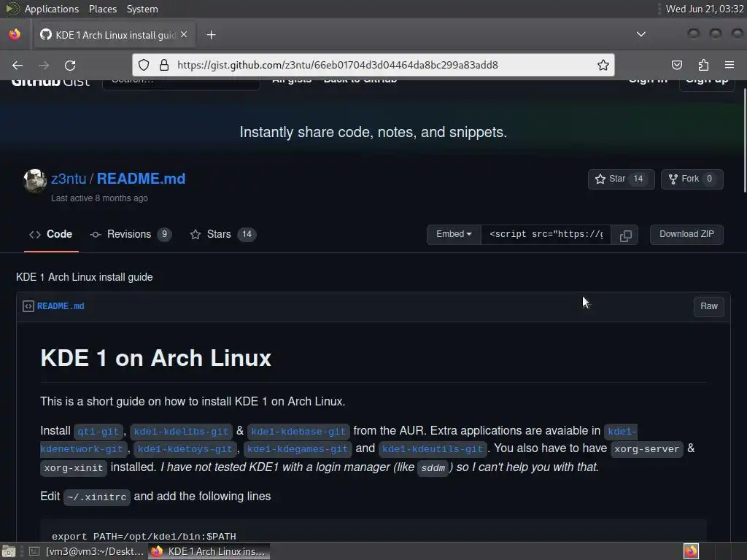The height and width of the screenshot is (560, 747).
Task: Open the kde1-kdebase-git link
Action: [x=298, y=432]
